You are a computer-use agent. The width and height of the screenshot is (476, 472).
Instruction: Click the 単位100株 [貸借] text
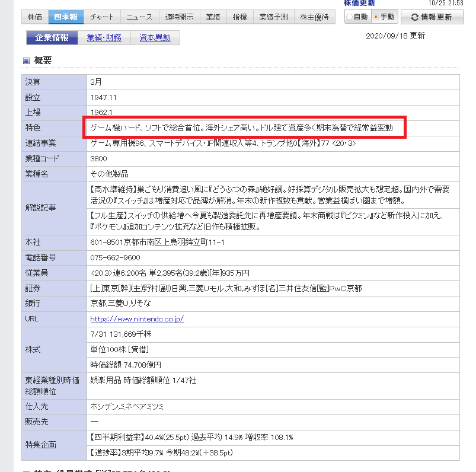[120, 350]
